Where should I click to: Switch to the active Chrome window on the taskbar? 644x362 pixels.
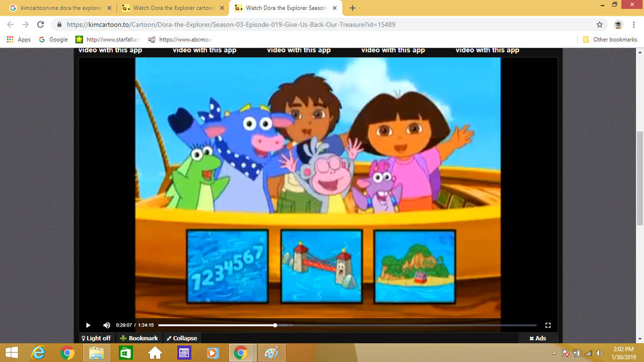coord(242,353)
